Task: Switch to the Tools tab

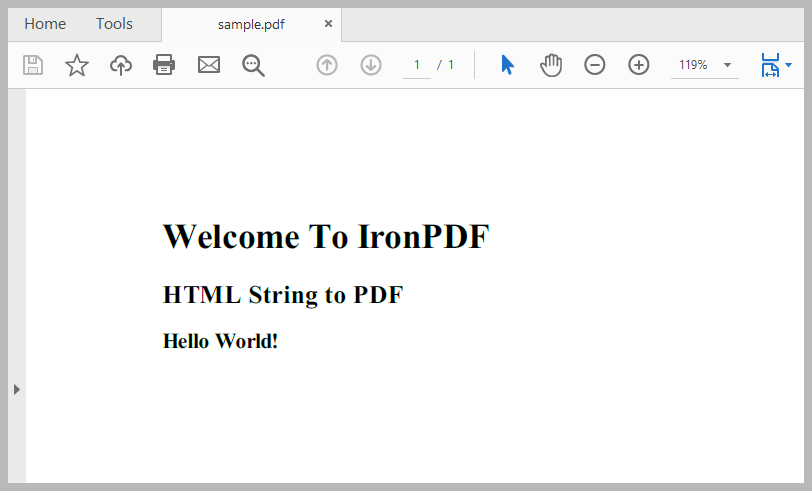Action: [x=114, y=24]
